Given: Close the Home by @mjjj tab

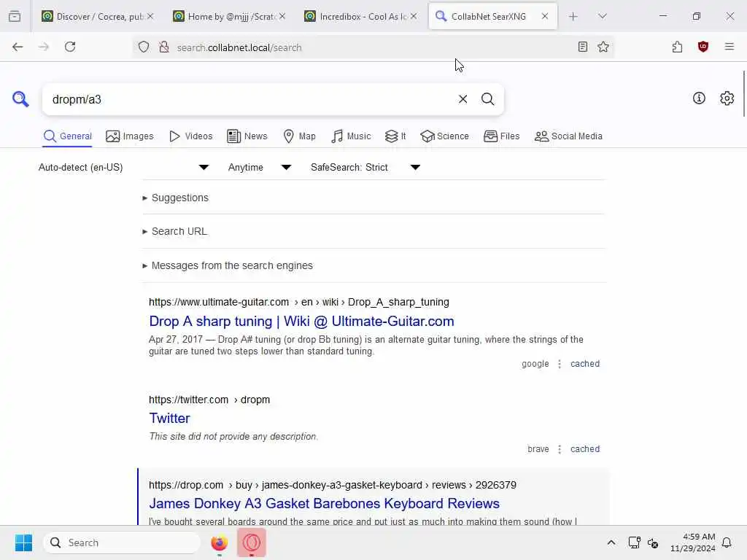Looking at the screenshot, I should click(x=282, y=16).
